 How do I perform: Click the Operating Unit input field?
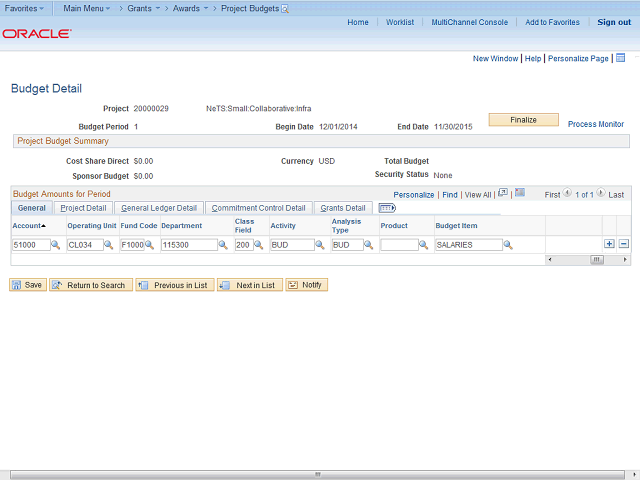tap(84, 245)
